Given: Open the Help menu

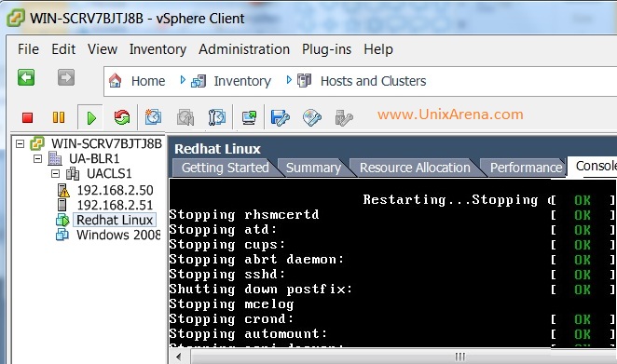Looking at the screenshot, I should [x=378, y=49].
